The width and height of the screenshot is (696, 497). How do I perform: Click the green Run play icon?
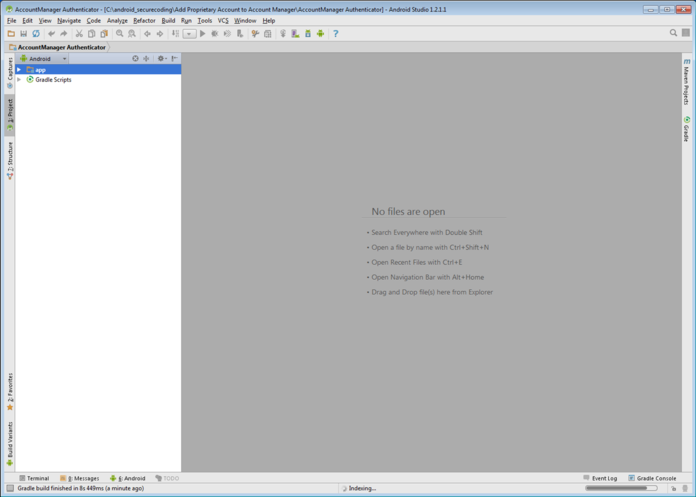202,34
